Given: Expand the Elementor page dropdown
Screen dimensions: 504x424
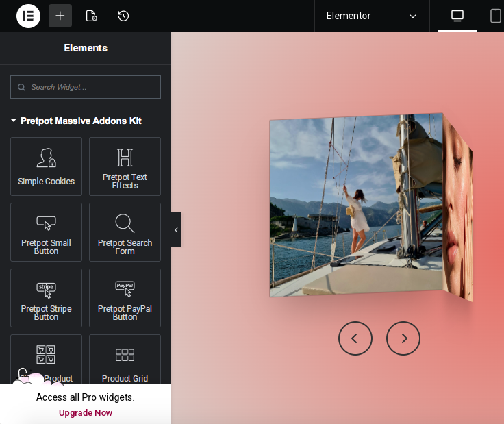Looking at the screenshot, I should point(372,16).
